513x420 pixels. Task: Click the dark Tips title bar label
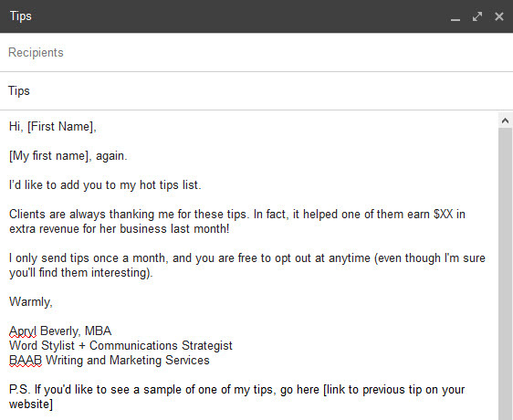(x=21, y=16)
